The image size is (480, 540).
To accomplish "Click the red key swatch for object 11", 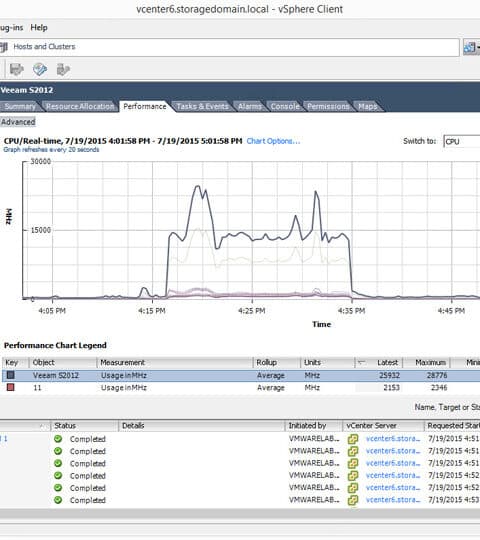I will [x=11, y=387].
